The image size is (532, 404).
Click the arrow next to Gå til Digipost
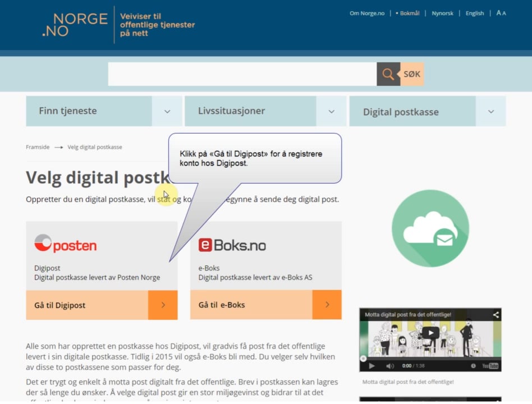click(163, 305)
